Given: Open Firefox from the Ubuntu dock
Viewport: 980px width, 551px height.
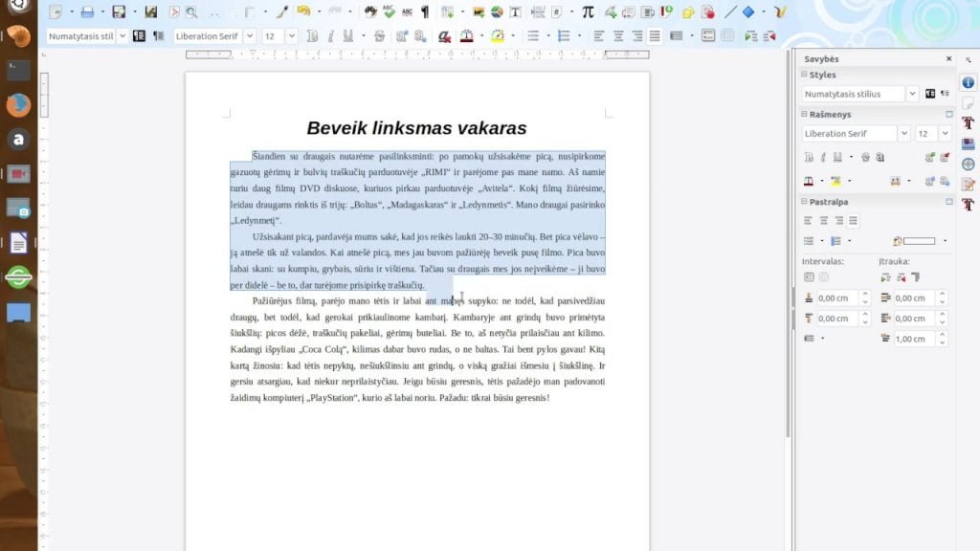Looking at the screenshot, I should tap(18, 104).
